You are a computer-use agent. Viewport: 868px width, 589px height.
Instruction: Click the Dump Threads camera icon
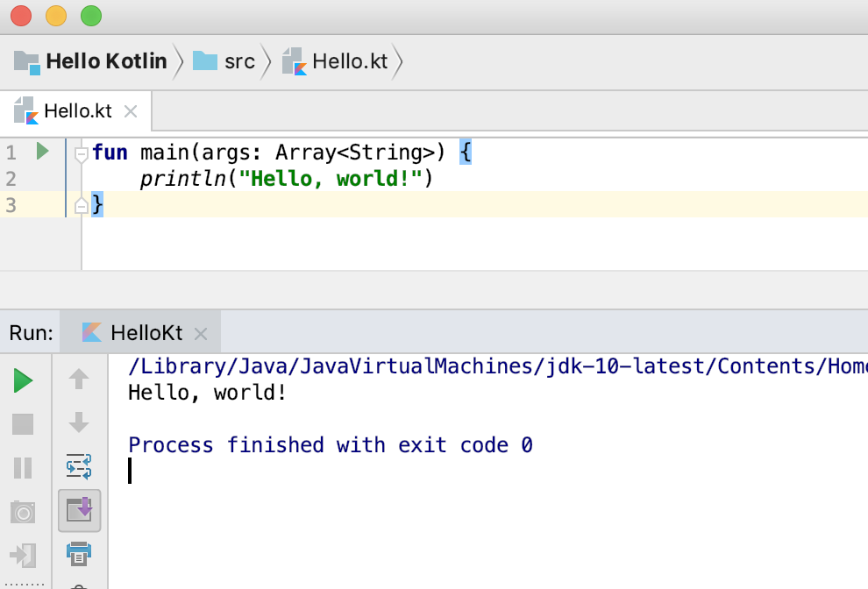coord(24,512)
